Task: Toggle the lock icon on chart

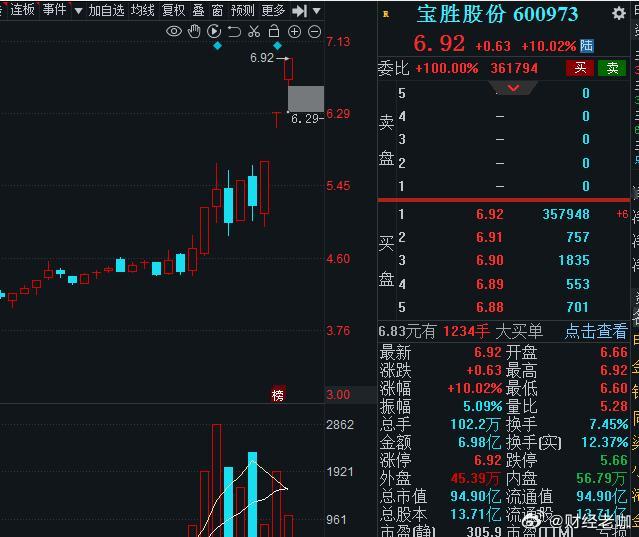Action: [274, 31]
